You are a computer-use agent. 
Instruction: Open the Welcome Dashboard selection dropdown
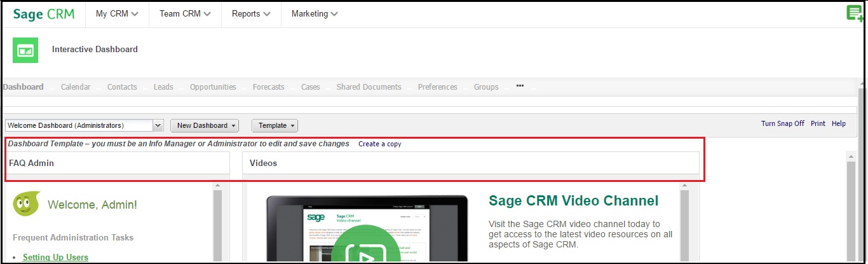pyautogui.click(x=85, y=125)
